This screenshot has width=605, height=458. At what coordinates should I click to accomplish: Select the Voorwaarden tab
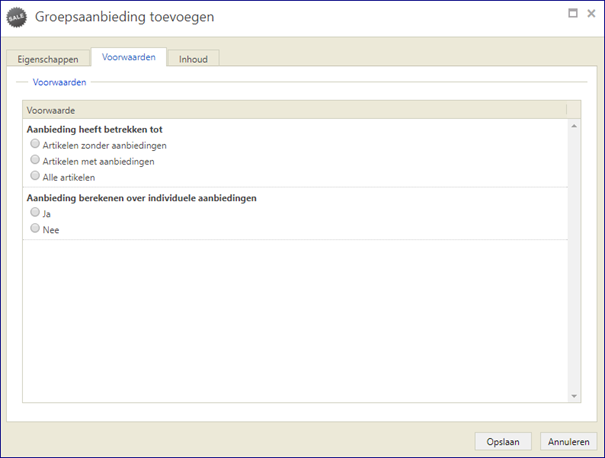tap(128, 57)
